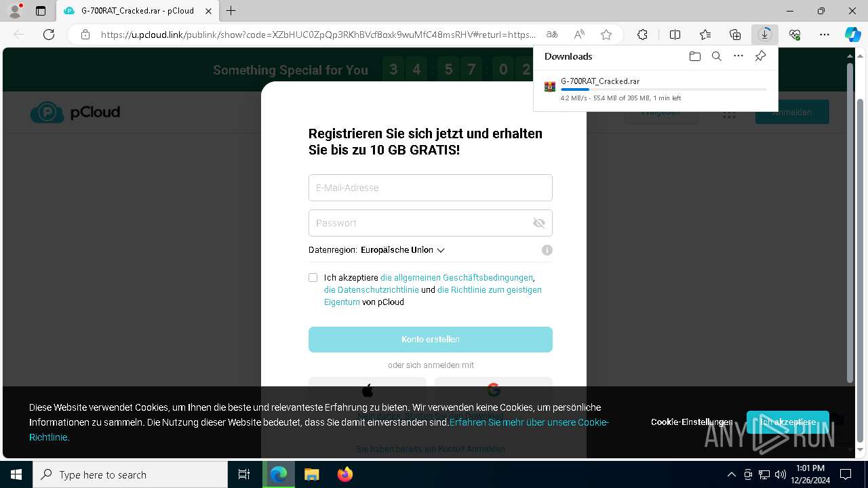Launch Firefox from taskbar

point(345,474)
